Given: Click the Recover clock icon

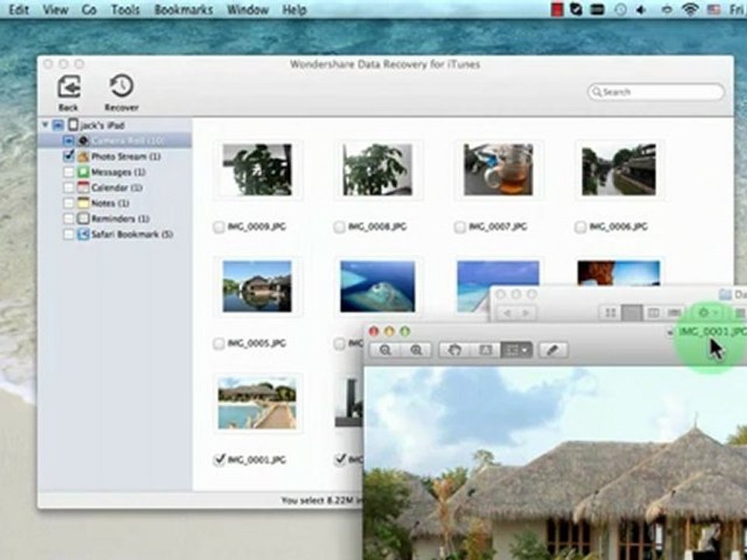Looking at the screenshot, I should (x=121, y=86).
